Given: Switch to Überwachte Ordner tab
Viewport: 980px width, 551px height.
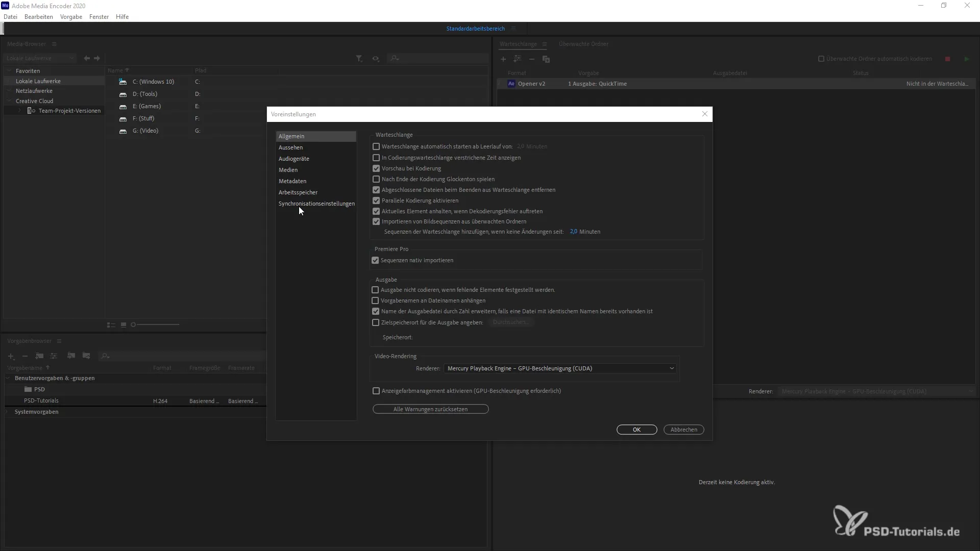Looking at the screenshot, I should click(583, 44).
